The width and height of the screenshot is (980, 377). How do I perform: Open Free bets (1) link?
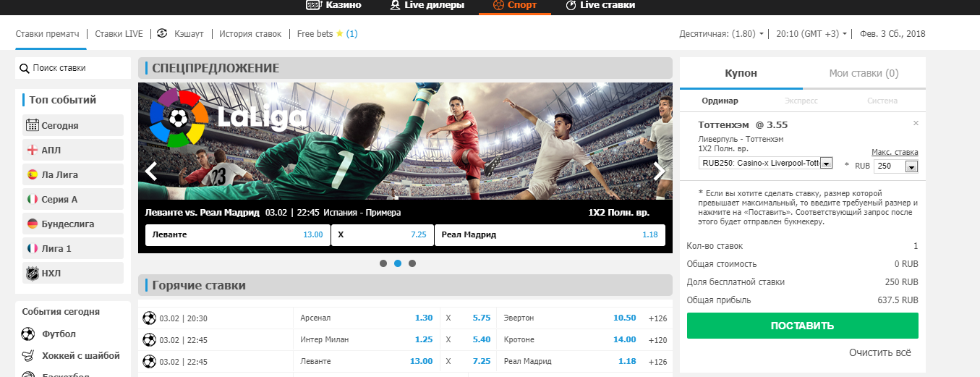[327, 33]
